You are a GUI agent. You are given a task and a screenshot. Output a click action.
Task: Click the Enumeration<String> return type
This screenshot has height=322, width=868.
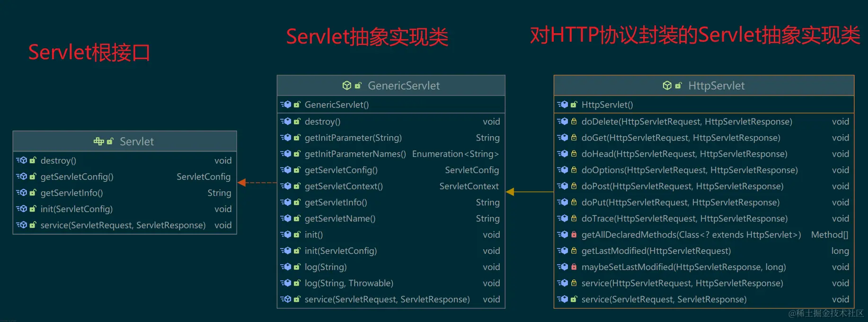pyautogui.click(x=455, y=154)
